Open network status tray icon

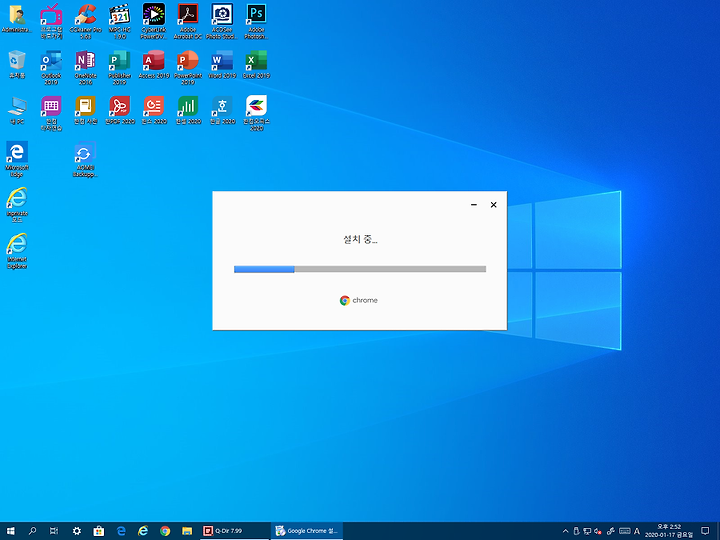(x=587, y=531)
